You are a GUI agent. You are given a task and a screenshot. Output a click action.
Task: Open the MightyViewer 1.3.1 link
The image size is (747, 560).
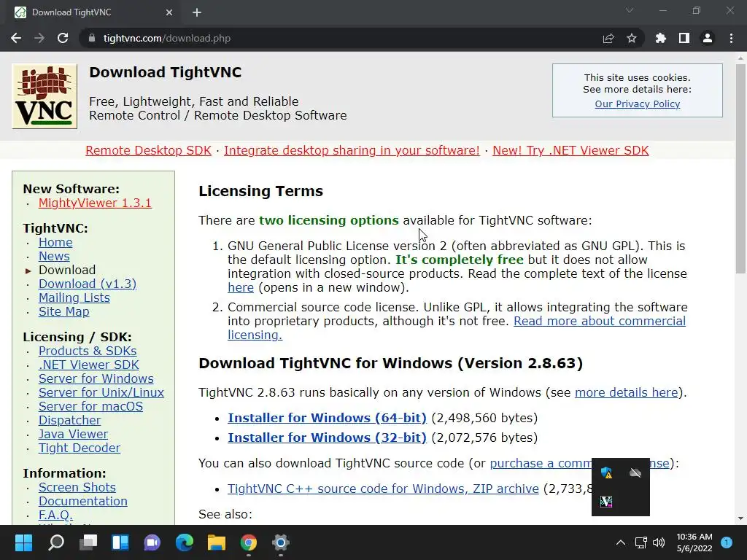coord(95,203)
